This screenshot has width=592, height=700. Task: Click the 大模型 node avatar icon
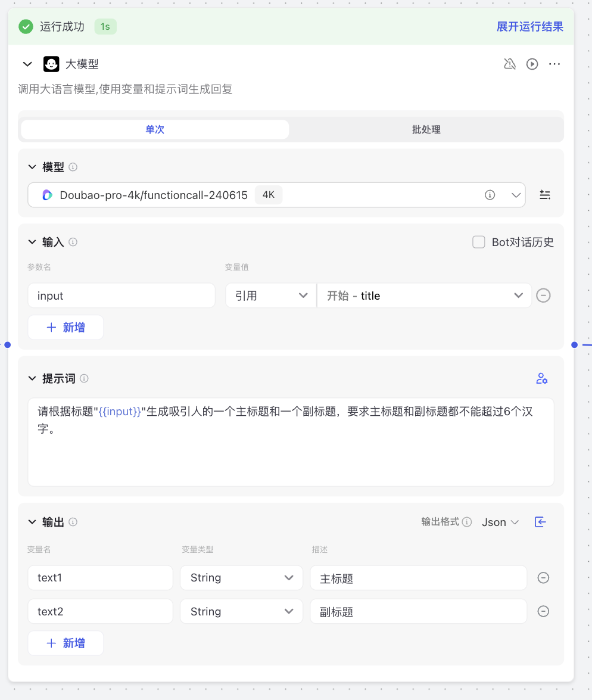(x=51, y=64)
